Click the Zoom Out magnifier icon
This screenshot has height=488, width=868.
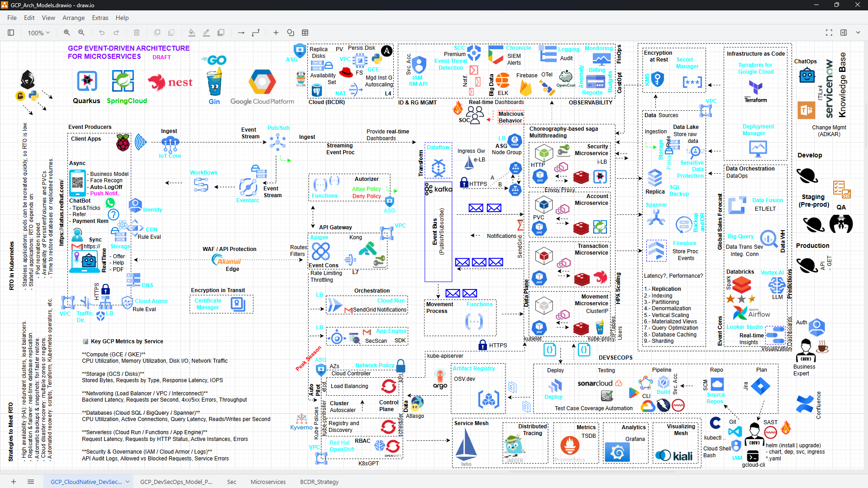coord(81,33)
